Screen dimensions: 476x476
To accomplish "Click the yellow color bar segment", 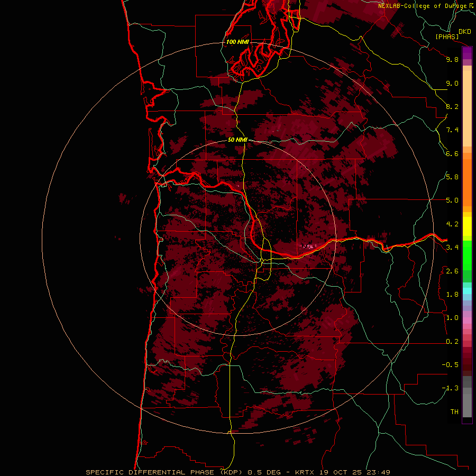I will [x=467, y=226].
